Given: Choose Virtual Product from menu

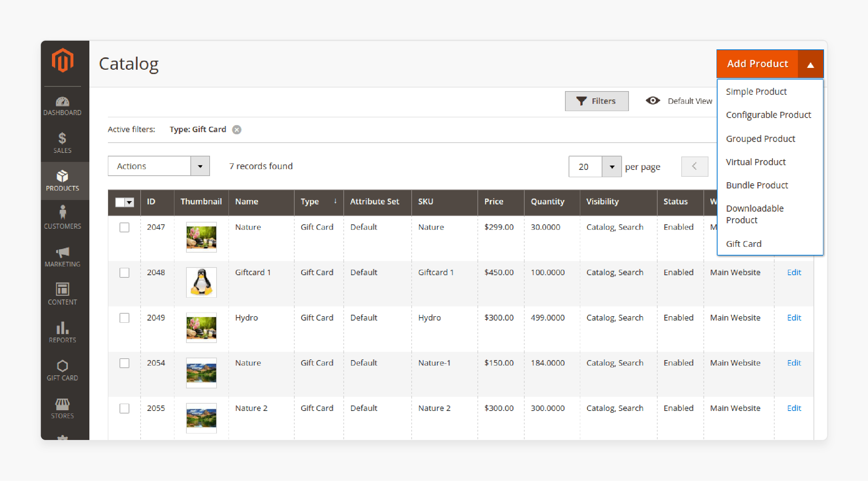Looking at the screenshot, I should click(756, 162).
